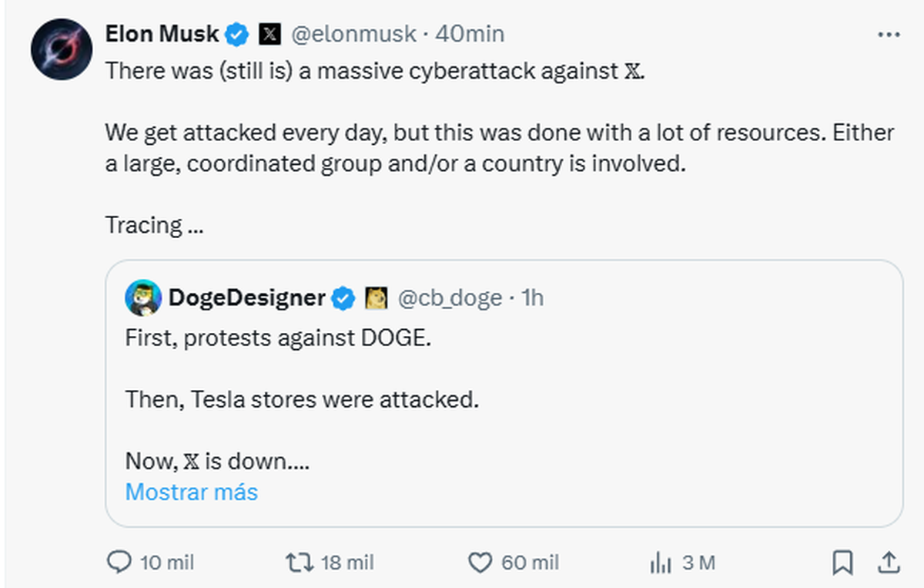Open the @cb_doge handle link
924x588 pixels.
coord(449,298)
